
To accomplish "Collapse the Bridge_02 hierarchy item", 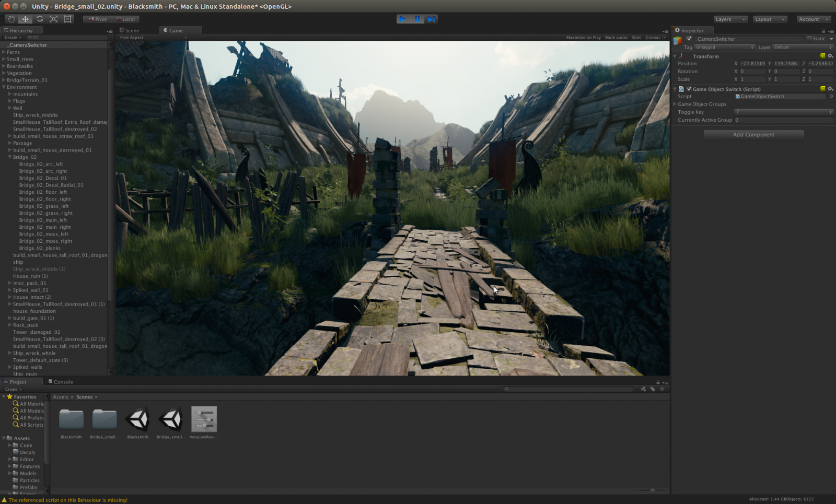I will 9,157.
